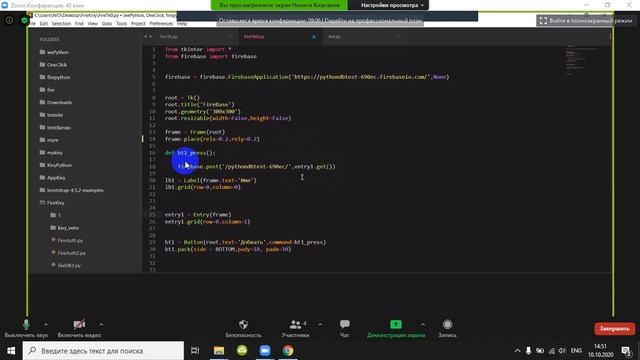640x360 pixels.
Task: Open the Чат chat panel
Action: pyautogui.click(x=344, y=329)
